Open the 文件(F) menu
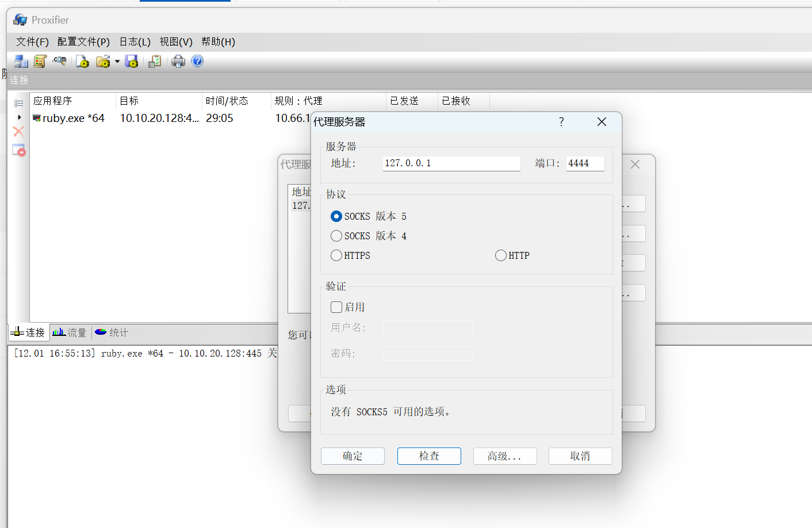 [x=32, y=42]
